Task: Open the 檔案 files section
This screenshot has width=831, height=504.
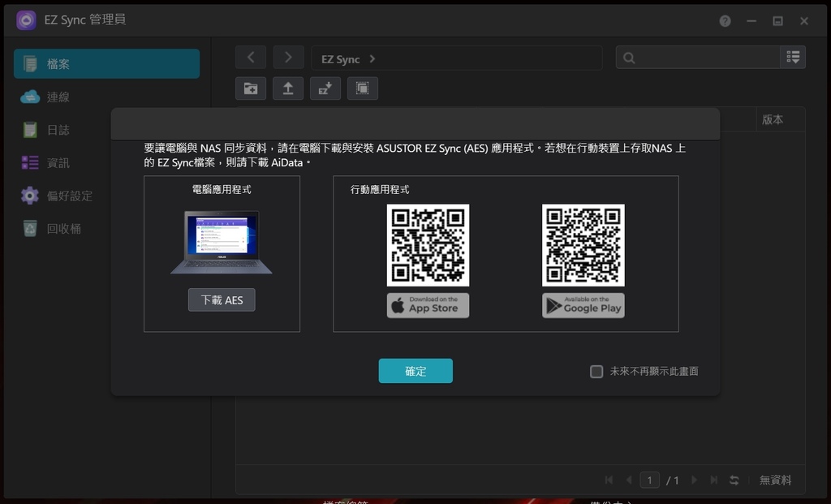Action: tap(106, 63)
